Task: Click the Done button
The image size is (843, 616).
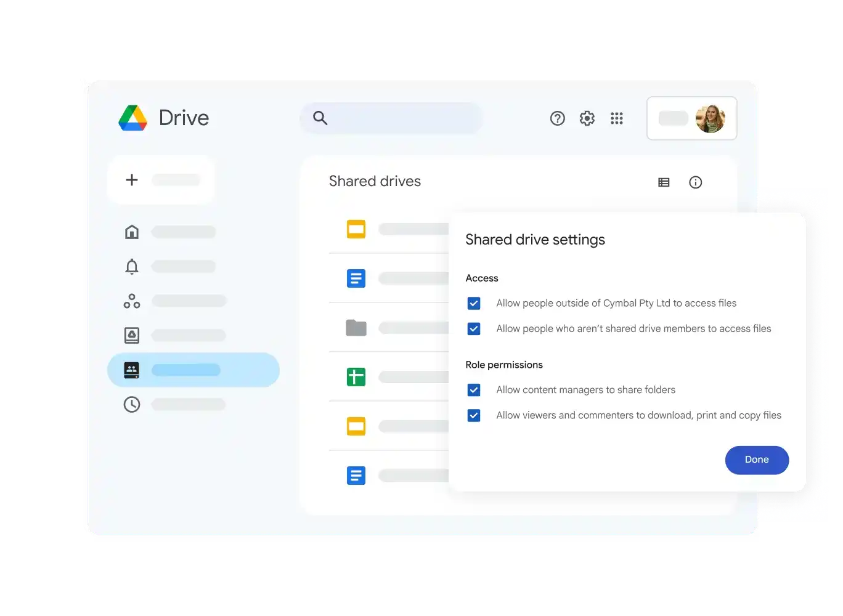Action: pos(757,460)
